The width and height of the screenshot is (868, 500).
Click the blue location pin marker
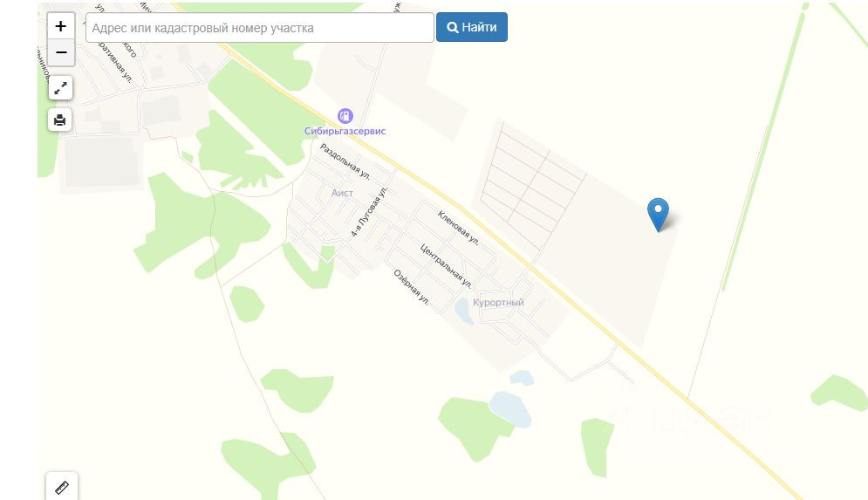[658, 214]
